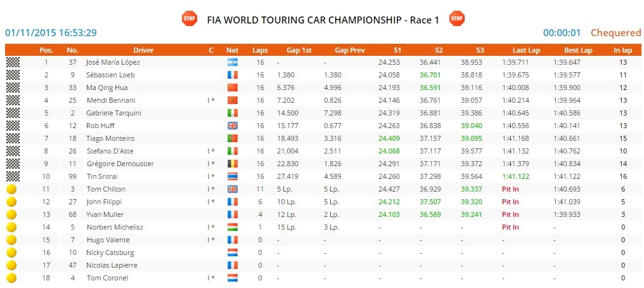This screenshot has height=288, width=644.
Task: Click Argentina flag next to José María López
Action: [x=232, y=62]
